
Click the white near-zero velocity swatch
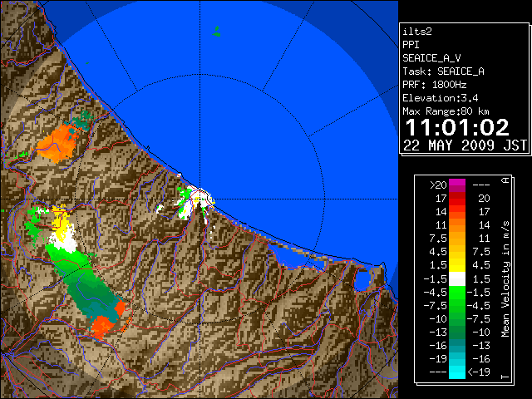point(457,279)
